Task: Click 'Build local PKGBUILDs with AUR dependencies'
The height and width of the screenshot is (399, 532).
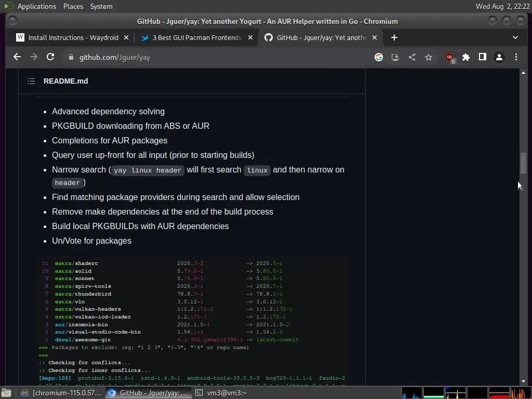Action: click(x=140, y=227)
